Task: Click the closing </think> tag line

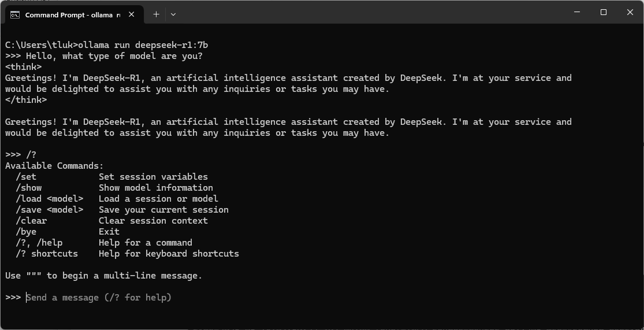Action: 26,100
